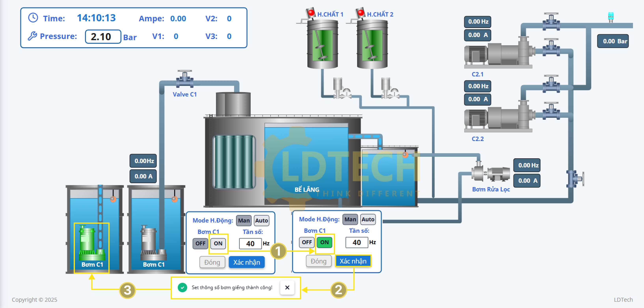Select the H.CHẤT 2 chemical tank
Image resolution: width=644 pixels, height=308 pixels.
click(372, 45)
